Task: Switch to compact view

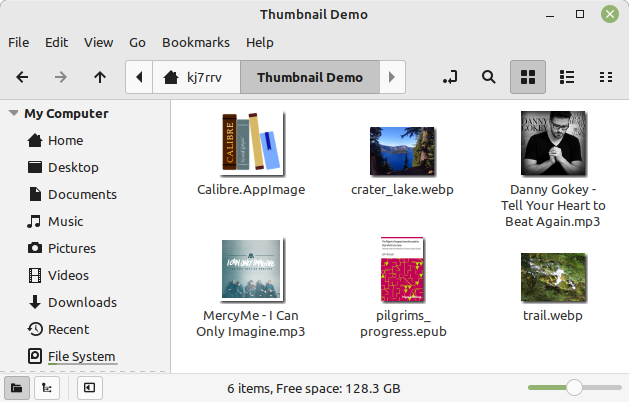Action: [606, 77]
